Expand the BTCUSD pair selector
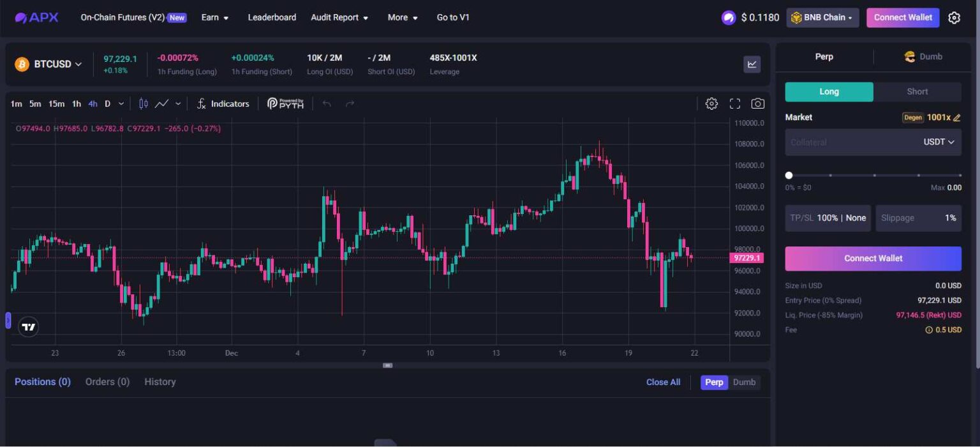The image size is (980, 447). click(x=52, y=64)
